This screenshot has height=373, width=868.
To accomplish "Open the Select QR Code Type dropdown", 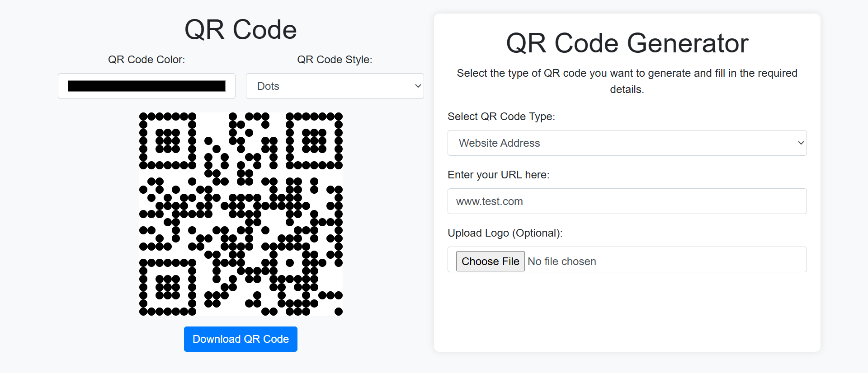I will click(x=627, y=143).
